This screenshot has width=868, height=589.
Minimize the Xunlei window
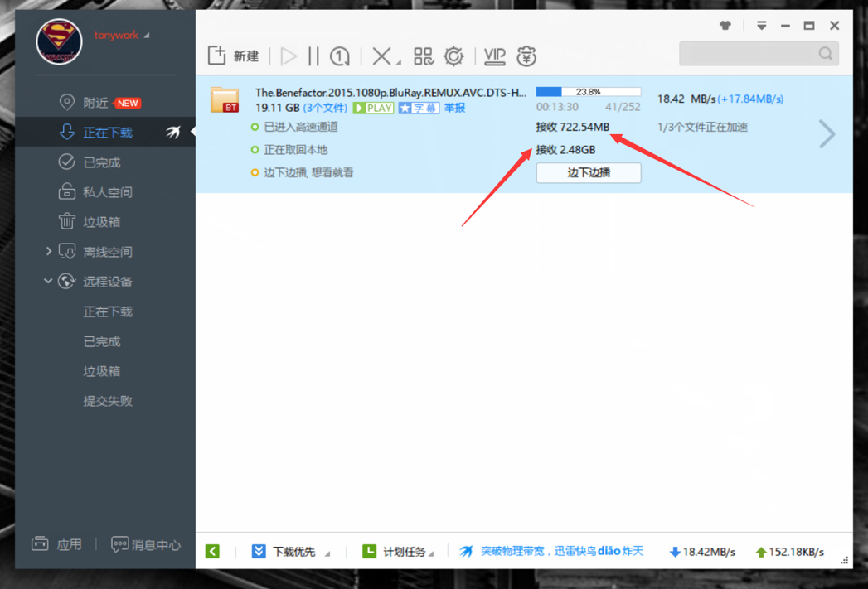click(785, 26)
